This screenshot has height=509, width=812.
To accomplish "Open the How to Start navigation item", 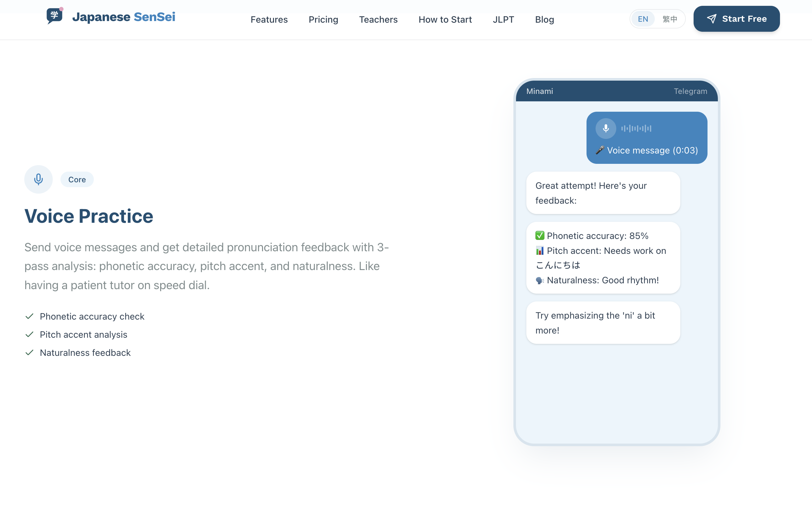I will click(x=445, y=19).
